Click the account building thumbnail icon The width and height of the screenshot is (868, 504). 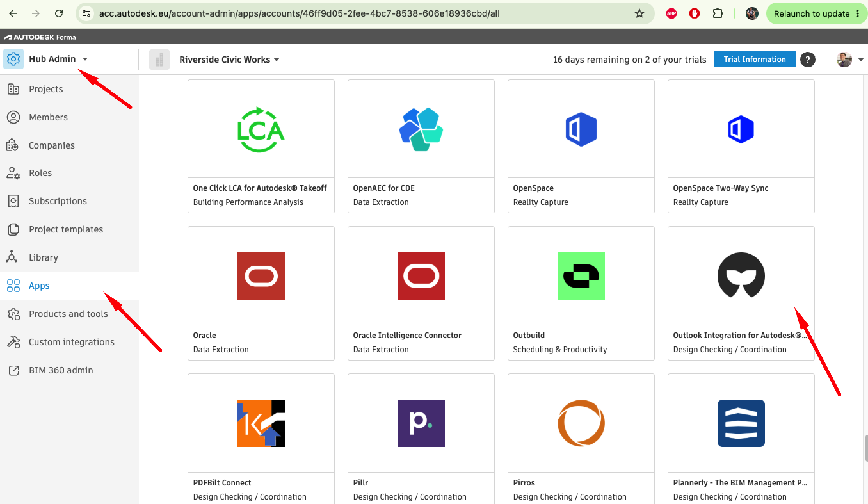159,60
